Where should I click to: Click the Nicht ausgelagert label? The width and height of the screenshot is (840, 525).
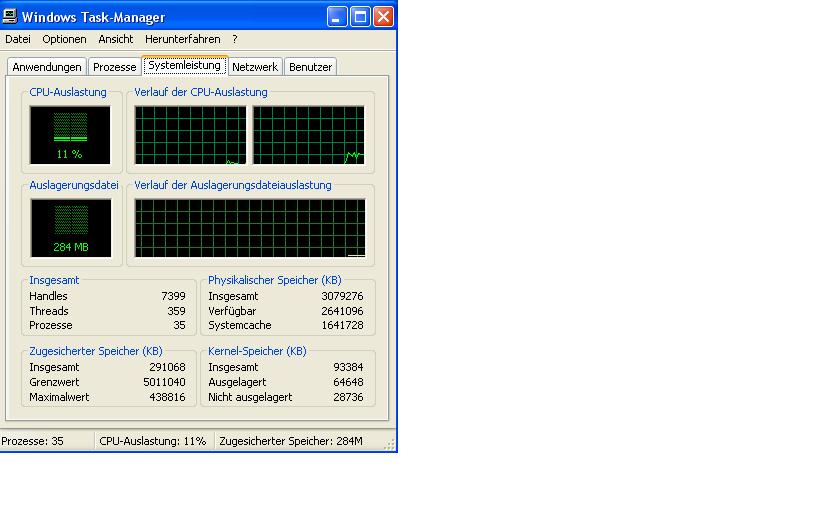click(250, 398)
